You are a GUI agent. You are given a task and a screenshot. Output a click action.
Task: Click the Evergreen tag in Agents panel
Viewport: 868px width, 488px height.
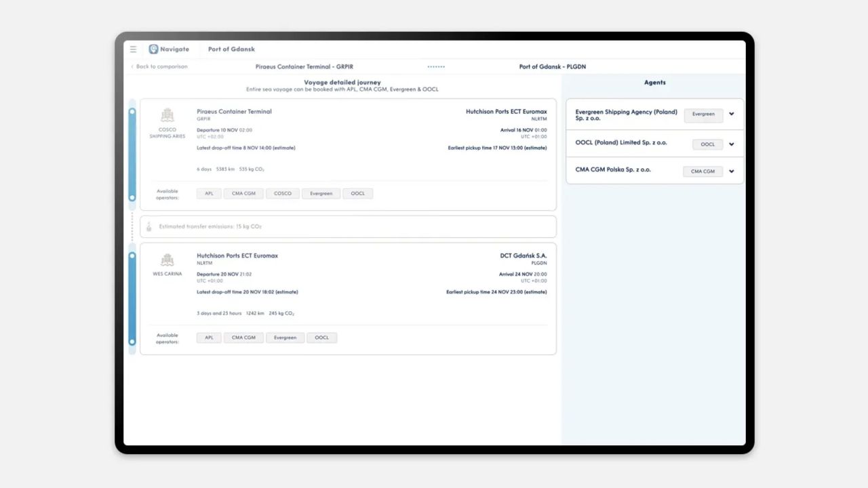703,114
